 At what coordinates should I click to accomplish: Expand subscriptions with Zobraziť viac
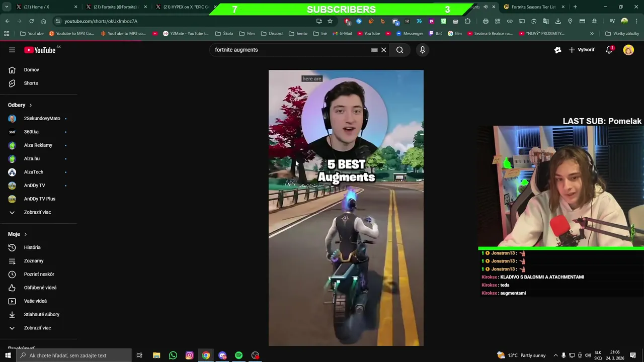[x=38, y=212]
